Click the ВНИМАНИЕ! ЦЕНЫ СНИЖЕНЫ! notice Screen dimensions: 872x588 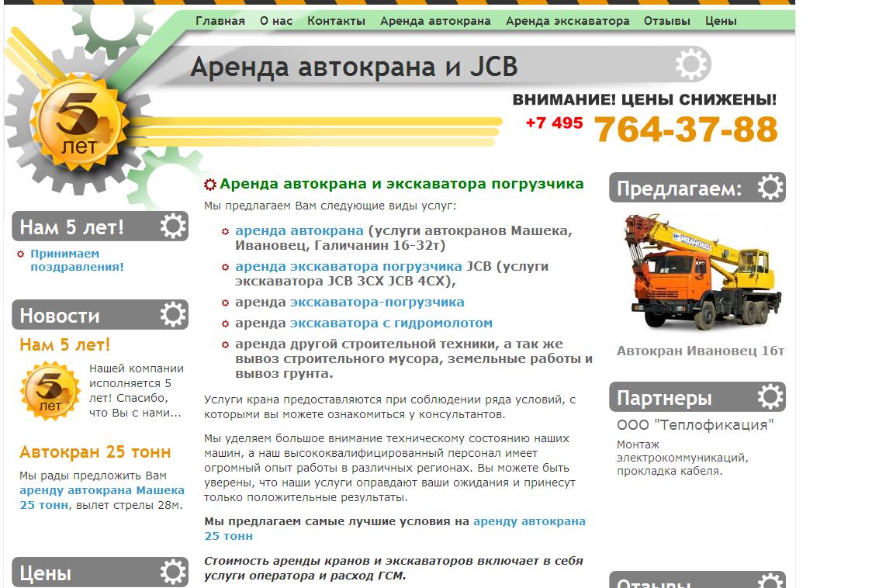point(645,99)
